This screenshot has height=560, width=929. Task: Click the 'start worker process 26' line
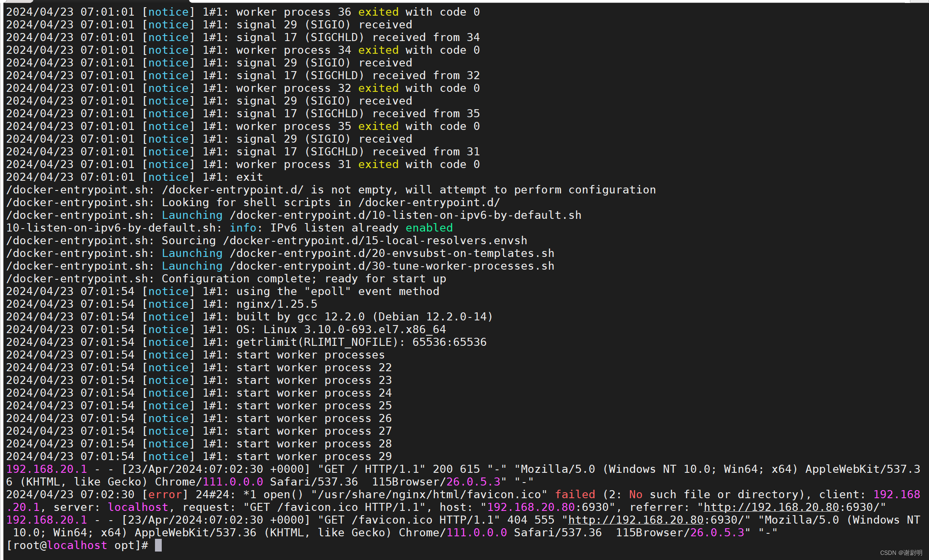[199, 418]
